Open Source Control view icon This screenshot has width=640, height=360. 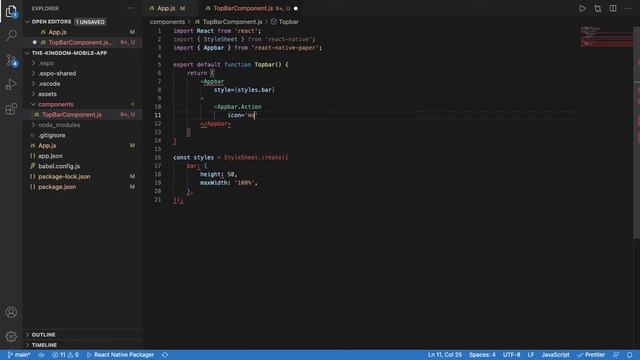11,60
